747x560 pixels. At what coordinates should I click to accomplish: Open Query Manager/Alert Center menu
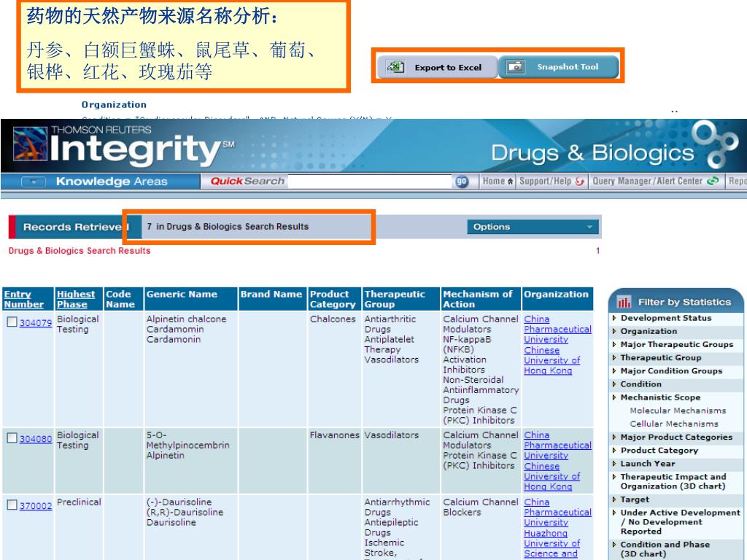coord(655,182)
